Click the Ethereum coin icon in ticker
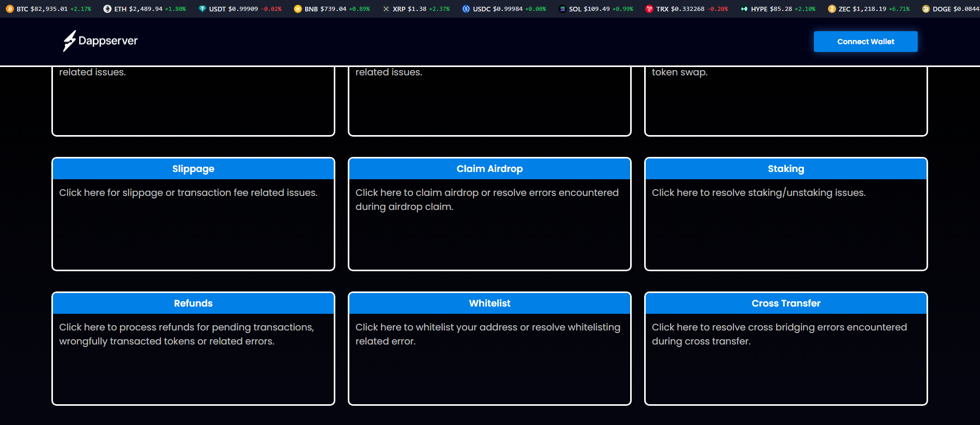Image resolution: width=980 pixels, height=425 pixels. pyautogui.click(x=107, y=9)
